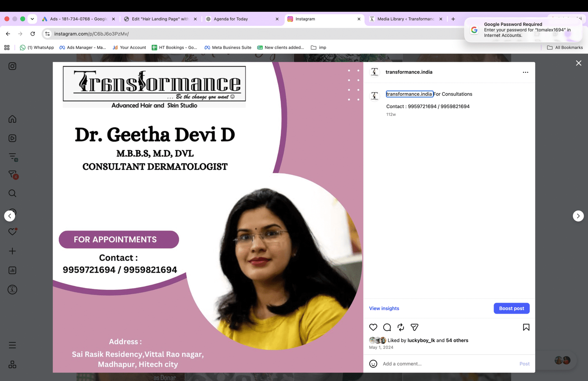588x381 pixels.
Task: Open the professional Dashboard chart icon
Action: point(12,270)
